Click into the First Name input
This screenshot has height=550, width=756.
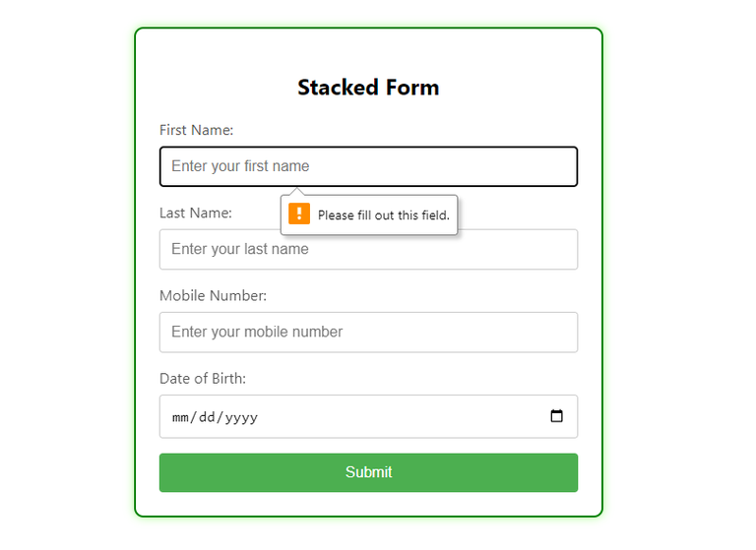[x=443, y=166]
